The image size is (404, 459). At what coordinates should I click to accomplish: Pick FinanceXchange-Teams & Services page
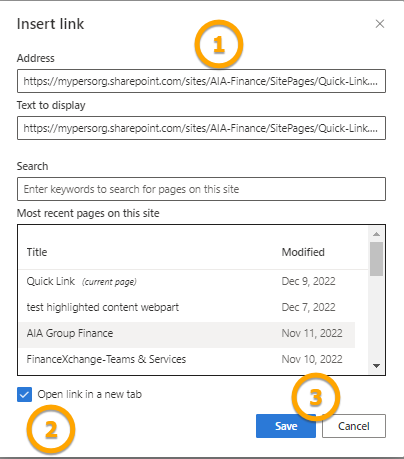coord(187,359)
